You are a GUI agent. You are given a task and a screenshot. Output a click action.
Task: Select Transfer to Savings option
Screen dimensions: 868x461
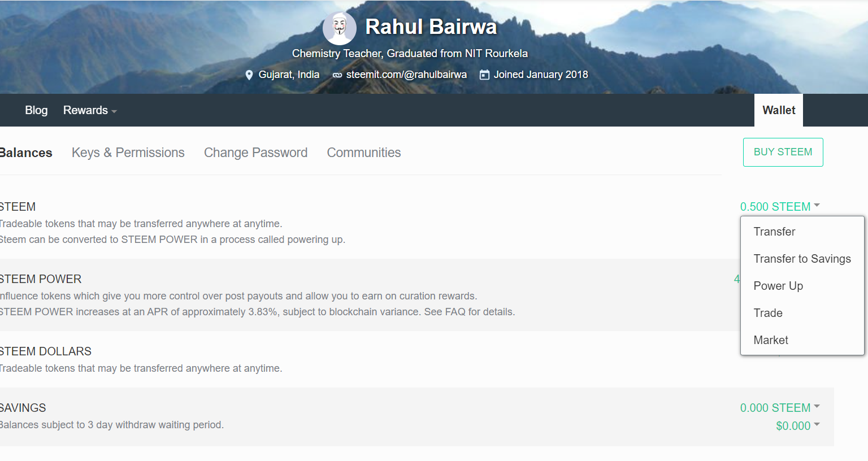pos(802,259)
